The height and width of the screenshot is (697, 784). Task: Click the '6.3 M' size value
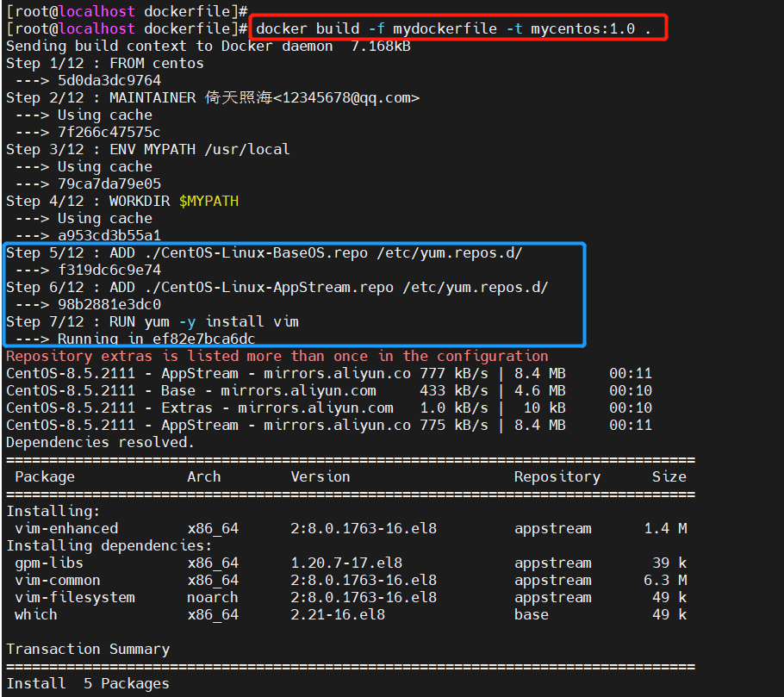(665, 581)
